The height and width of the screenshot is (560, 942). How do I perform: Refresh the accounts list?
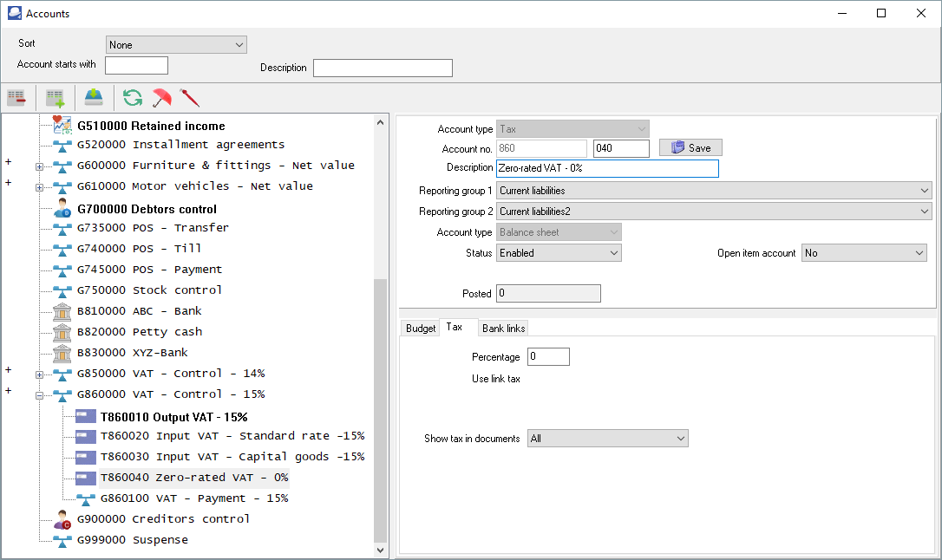132,97
